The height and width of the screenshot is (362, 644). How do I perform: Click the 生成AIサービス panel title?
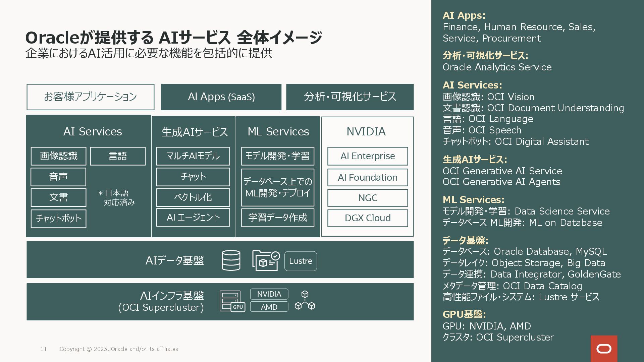(195, 132)
